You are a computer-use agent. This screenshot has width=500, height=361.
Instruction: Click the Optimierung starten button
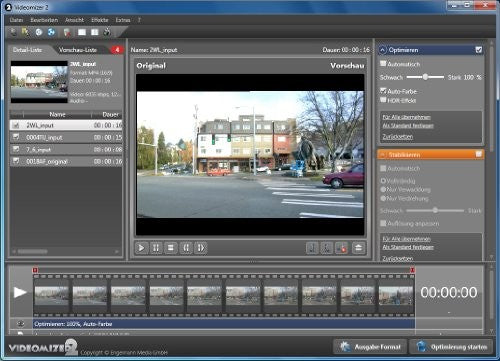(452, 347)
